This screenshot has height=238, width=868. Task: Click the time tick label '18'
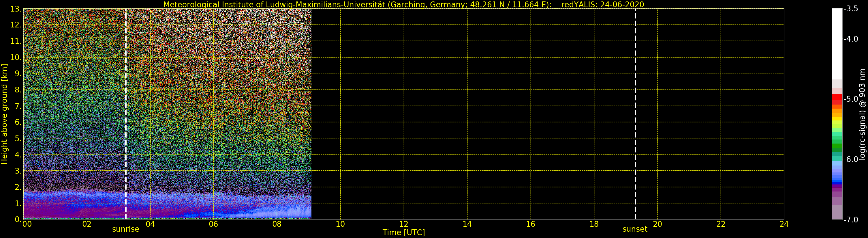coord(594,224)
